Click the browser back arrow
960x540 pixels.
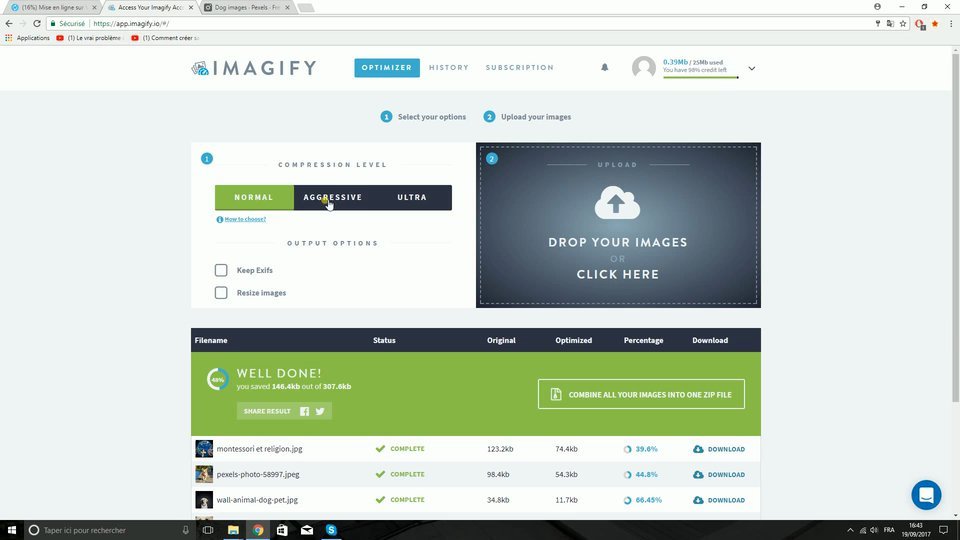(x=9, y=23)
